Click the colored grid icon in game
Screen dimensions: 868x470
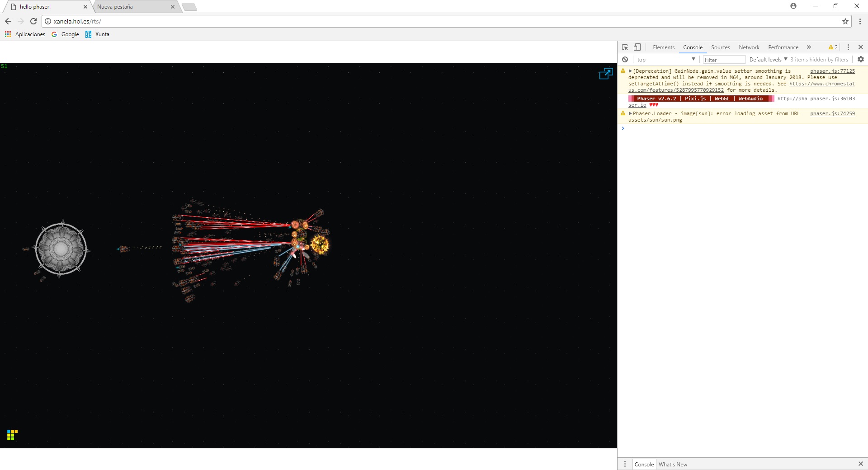pos(12,435)
